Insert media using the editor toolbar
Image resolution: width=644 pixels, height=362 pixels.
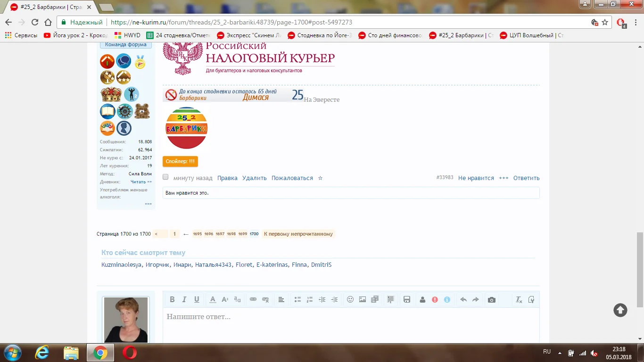coord(375,299)
